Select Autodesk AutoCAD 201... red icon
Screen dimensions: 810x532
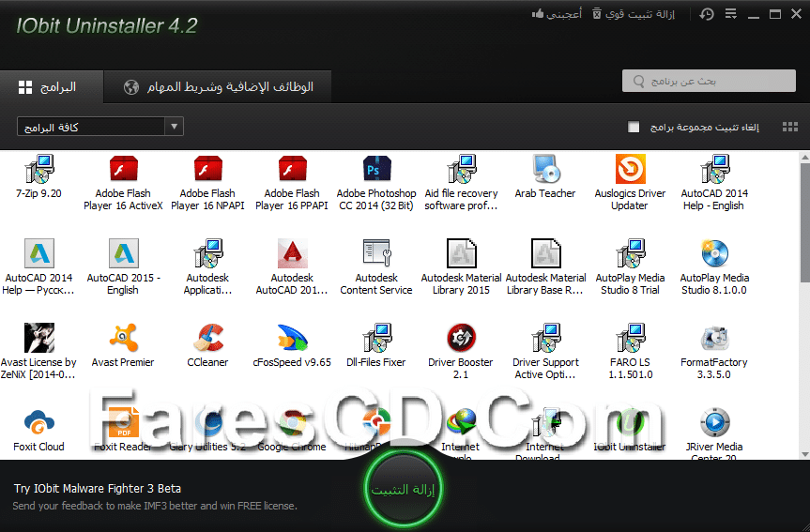[293, 253]
